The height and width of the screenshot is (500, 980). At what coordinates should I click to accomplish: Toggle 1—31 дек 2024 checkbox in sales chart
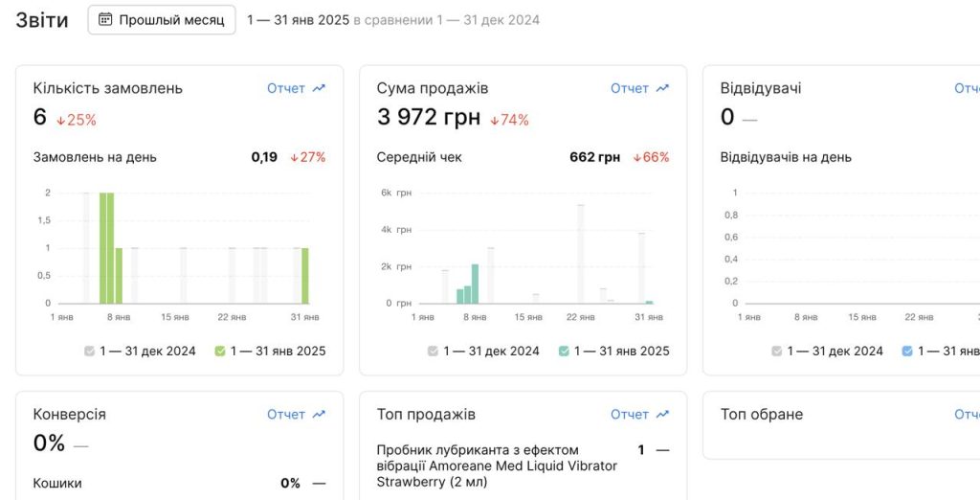pyautogui.click(x=434, y=352)
